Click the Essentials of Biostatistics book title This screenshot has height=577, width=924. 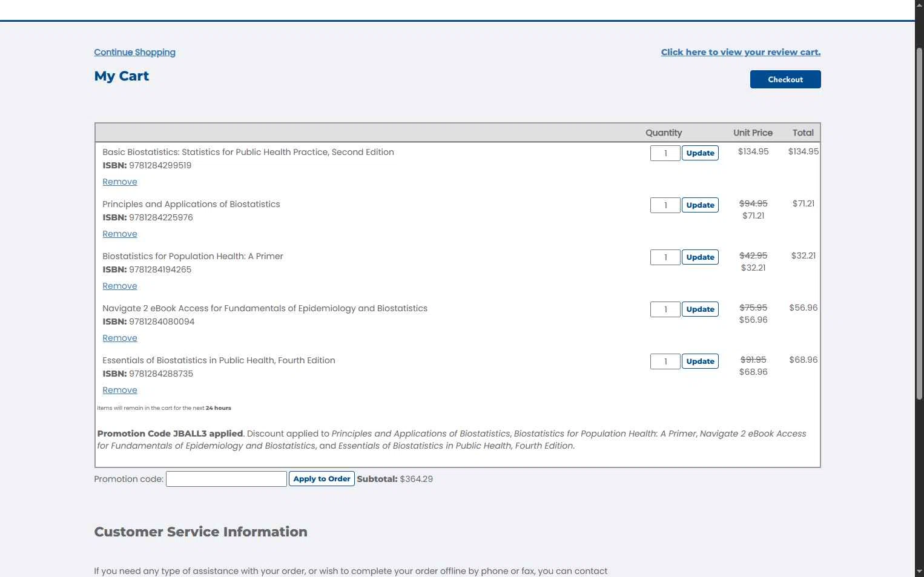(x=219, y=360)
